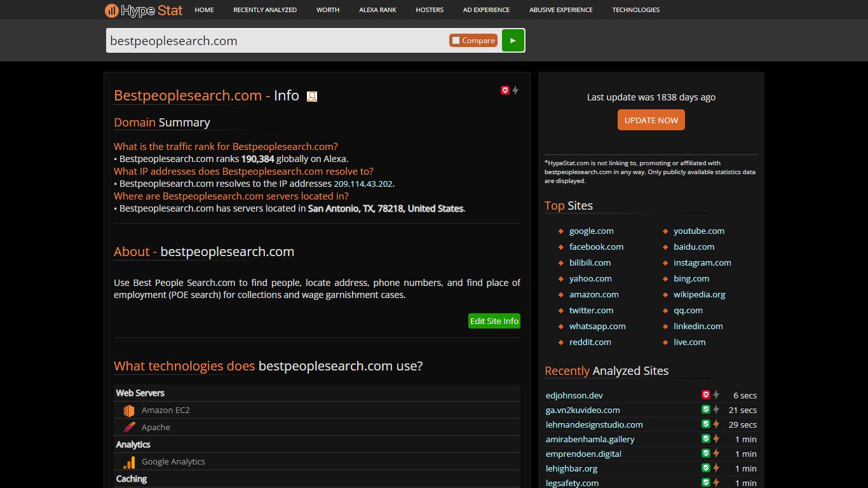The height and width of the screenshot is (488, 868).
Task: Click the lightning icon for ga.vn2kuvideo.com
Action: pyautogui.click(x=716, y=409)
